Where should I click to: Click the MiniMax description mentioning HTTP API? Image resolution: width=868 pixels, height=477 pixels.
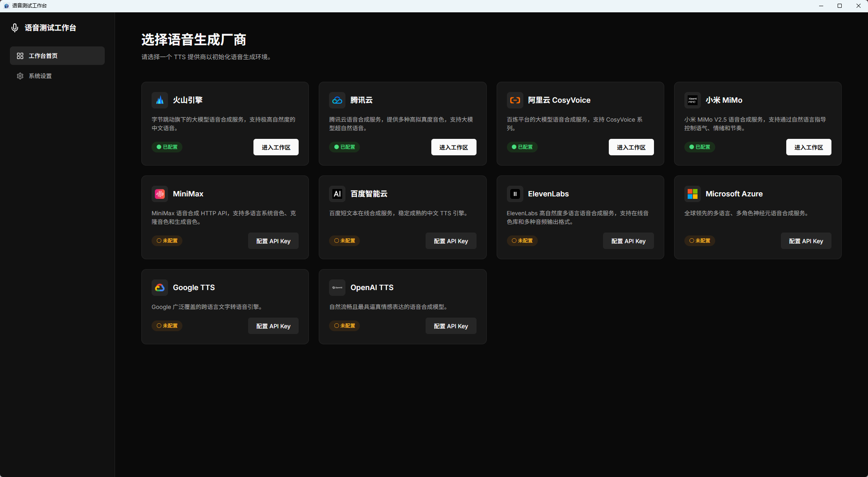224,217
